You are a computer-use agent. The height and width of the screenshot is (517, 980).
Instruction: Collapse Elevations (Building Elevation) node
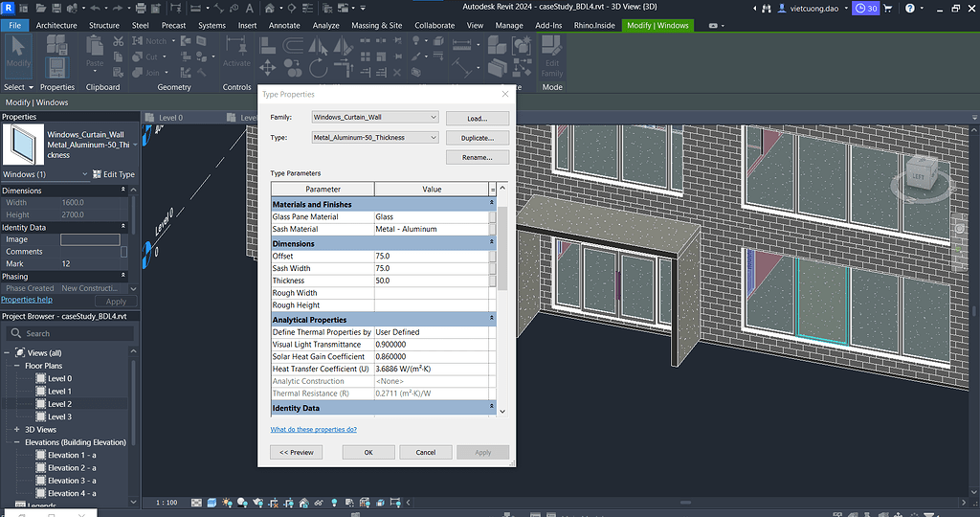click(17, 442)
